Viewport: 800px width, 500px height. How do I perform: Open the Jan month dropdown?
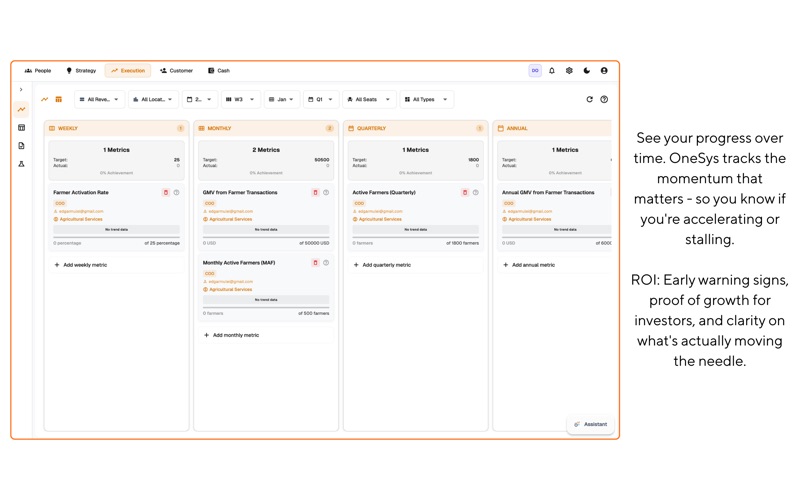282,99
